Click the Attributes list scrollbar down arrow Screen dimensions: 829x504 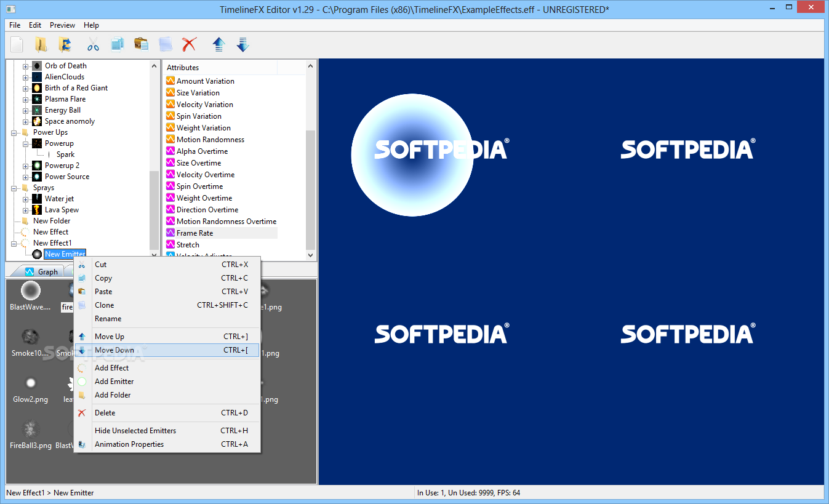[310, 255]
